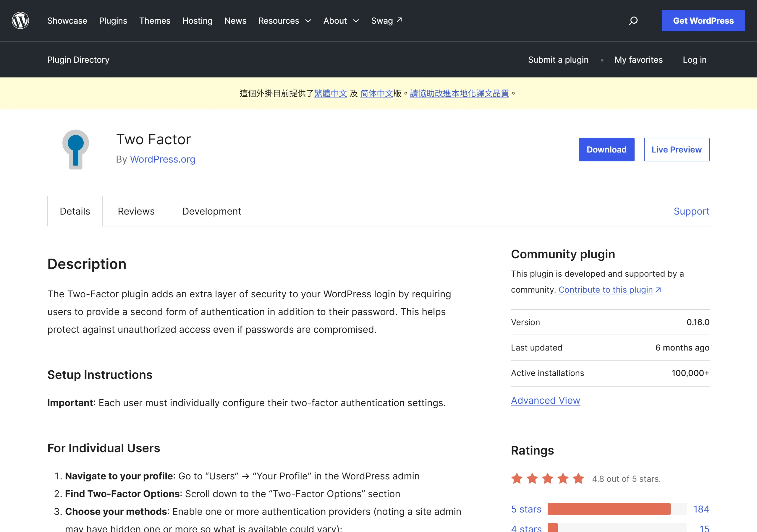Open News in the top navigation
The image size is (757, 532).
[x=235, y=21]
